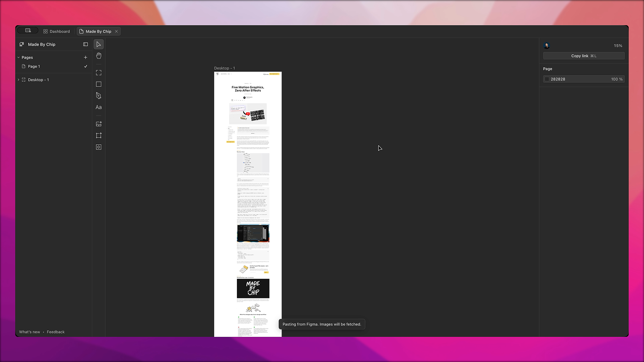Click the Made By Chip black banner image
Image resolution: width=644 pixels, height=362 pixels.
click(253, 288)
